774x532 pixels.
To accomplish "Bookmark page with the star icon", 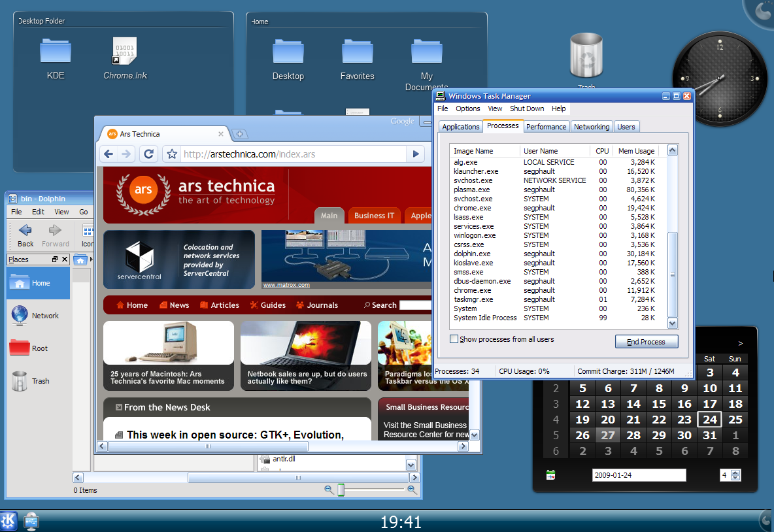I will point(172,154).
